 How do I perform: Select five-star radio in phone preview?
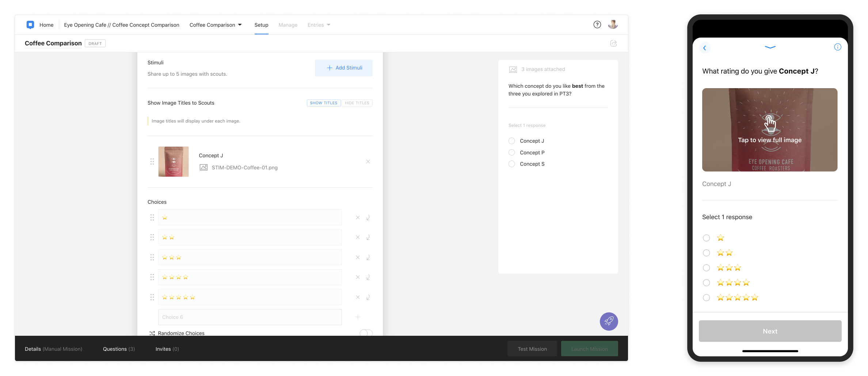pos(707,298)
